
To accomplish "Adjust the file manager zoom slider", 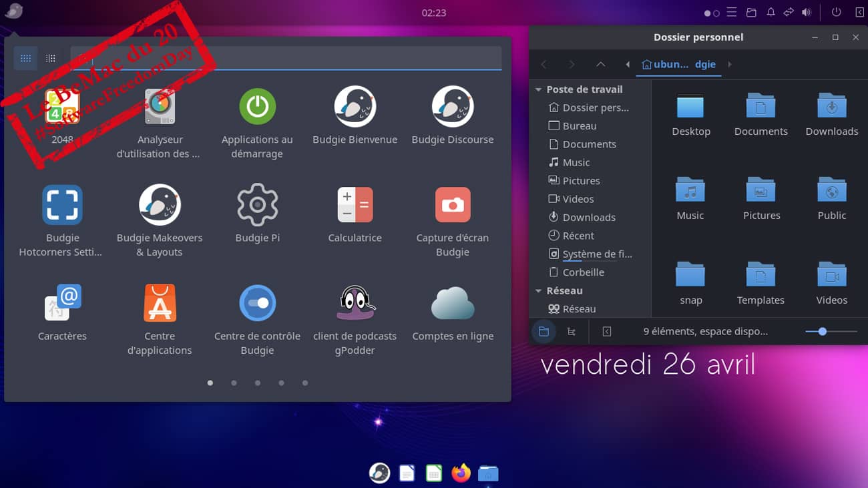I will coord(831,331).
